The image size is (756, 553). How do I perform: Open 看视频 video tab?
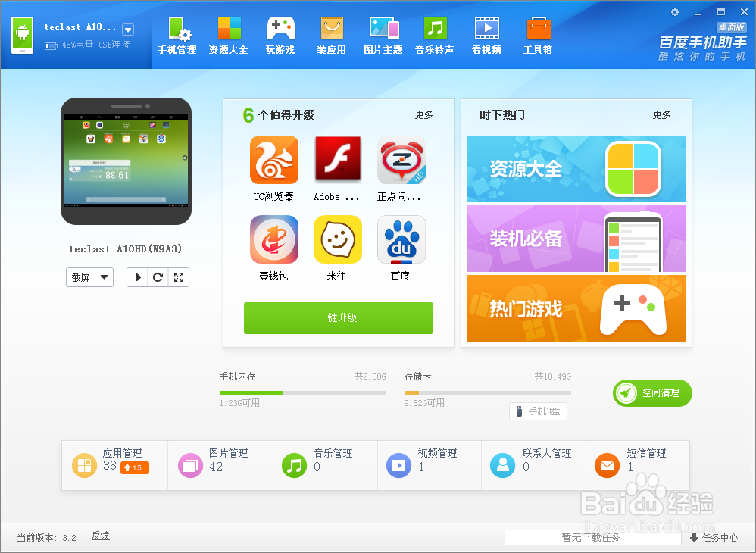tap(486, 35)
